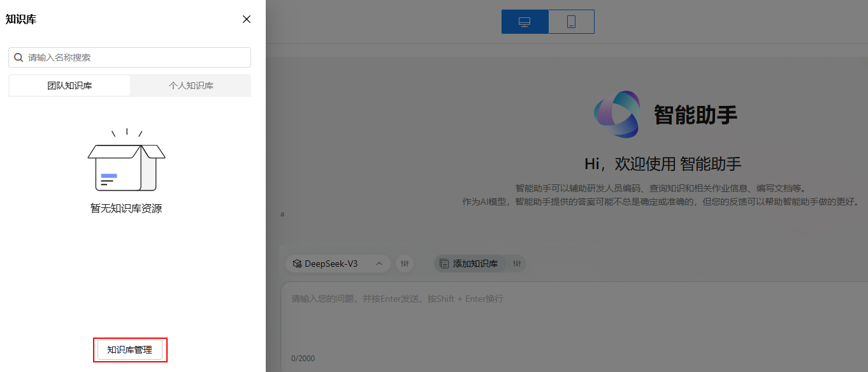Click the document icon in 添加知识库
Viewport: 868px width, 372px height.
coord(444,264)
